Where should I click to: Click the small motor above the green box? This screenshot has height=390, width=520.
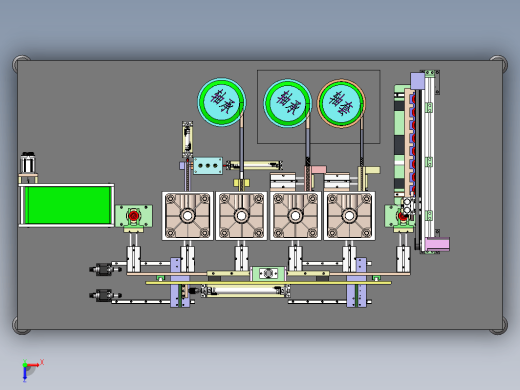coord(28,163)
